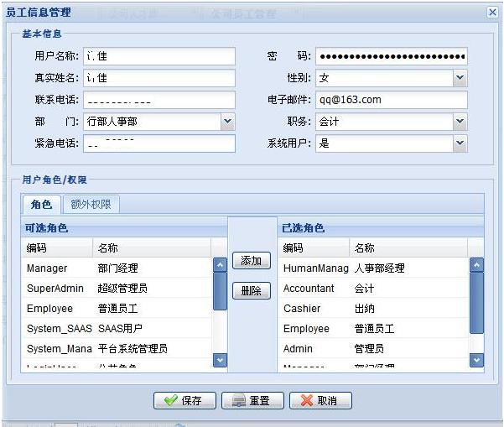
Task: Click 名称 column header in 已选角色
Action: [x=408, y=248]
